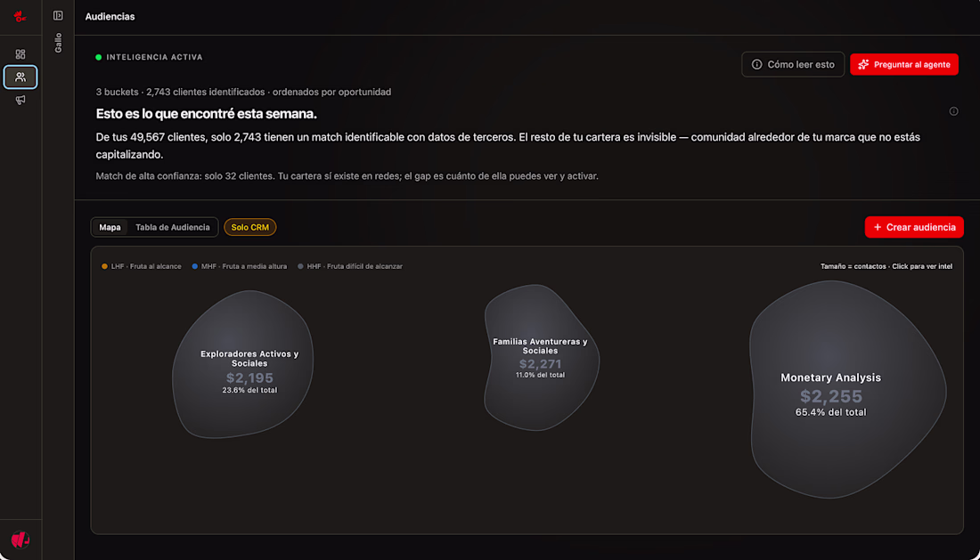This screenshot has width=980, height=560.
Task: Click "65.4% del total" text
Action: click(x=830, y=412)
